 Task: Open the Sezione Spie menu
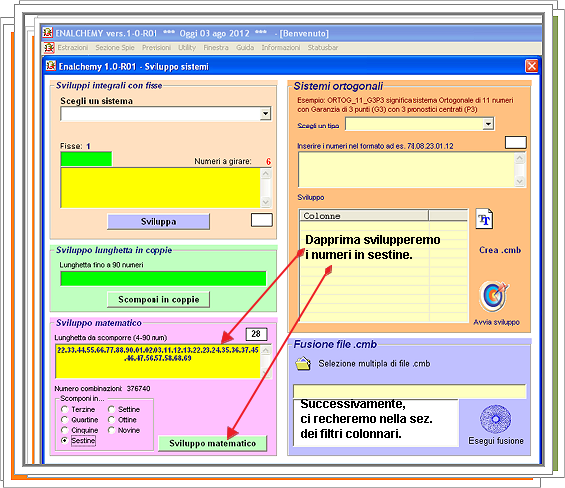(115, 48)
